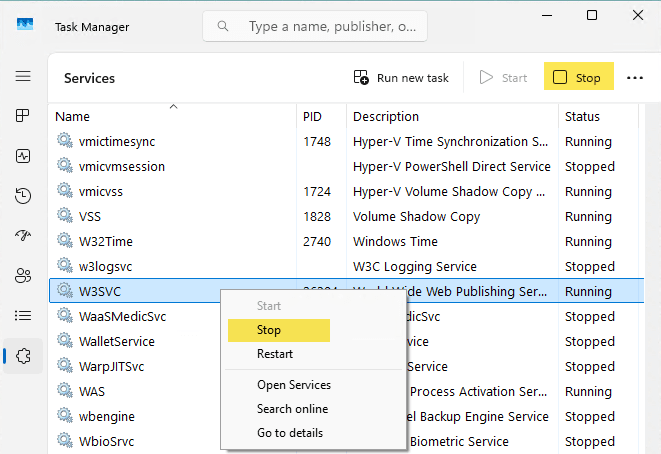Image resolution: width=661 pixels, height=454 pixels.
Task: Select the vmicvmsession service name
Action: pyautogui.click(x=122, y=167)
